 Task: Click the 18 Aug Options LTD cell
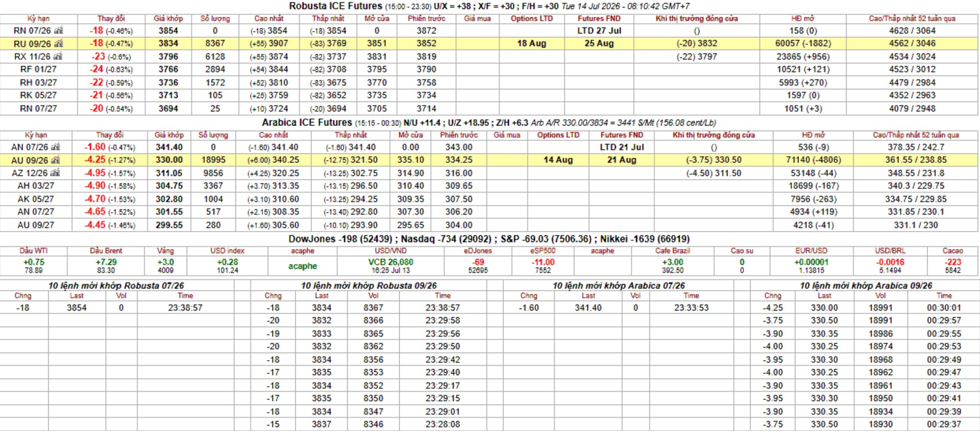coord(532,43)
